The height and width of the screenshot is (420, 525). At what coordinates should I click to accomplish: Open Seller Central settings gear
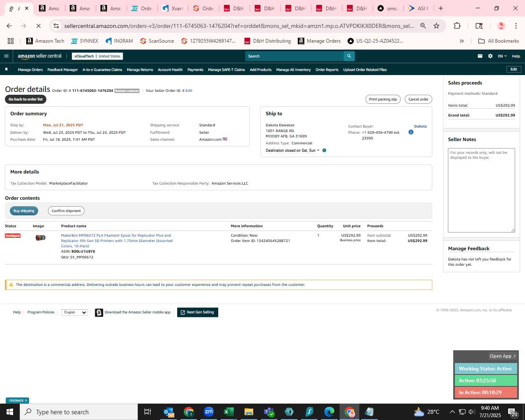pos(490,56)
